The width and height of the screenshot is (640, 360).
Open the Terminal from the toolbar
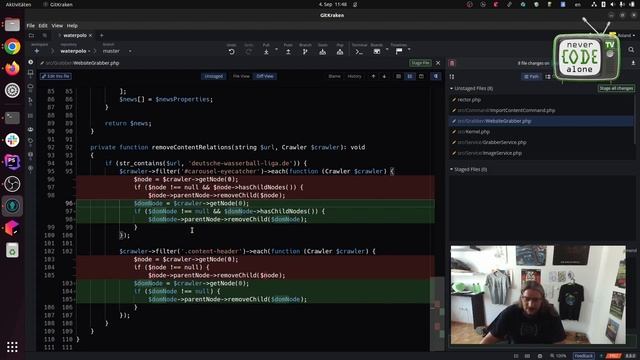point(359,52)
